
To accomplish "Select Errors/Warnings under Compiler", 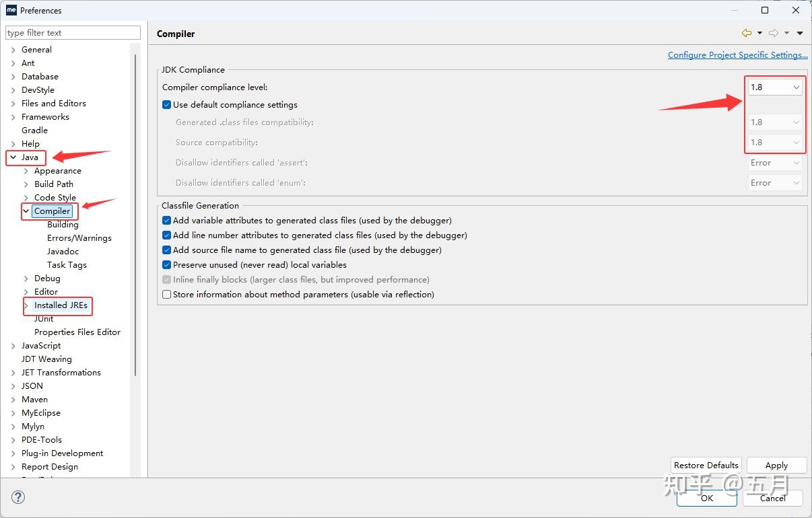I will point(79,238).
